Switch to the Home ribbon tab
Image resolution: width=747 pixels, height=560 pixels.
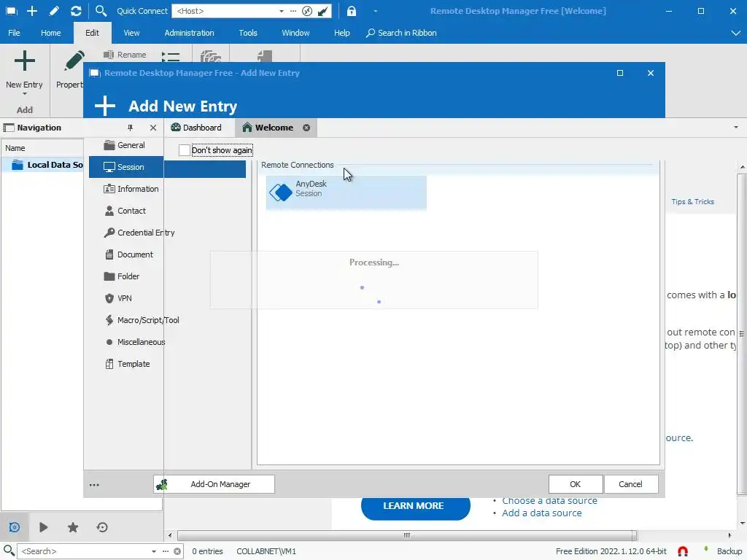pos(50,33)
